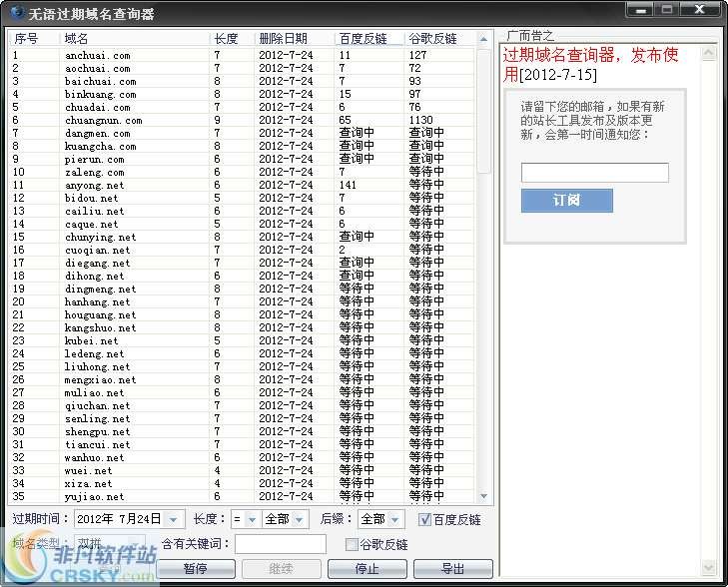The height and width of the screenshot is (587, 728).
Task: Expand the 长度 value dropdown showing 全部
Action: 299,519
